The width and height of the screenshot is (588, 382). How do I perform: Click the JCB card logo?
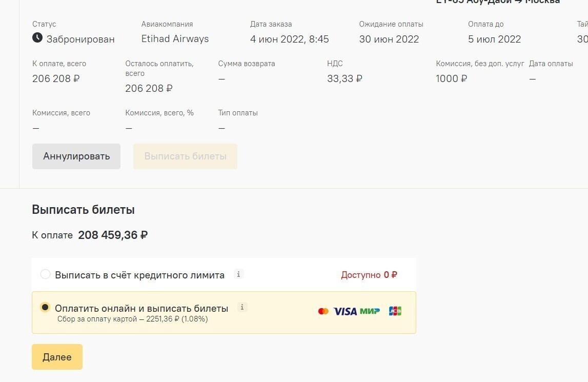395,311
